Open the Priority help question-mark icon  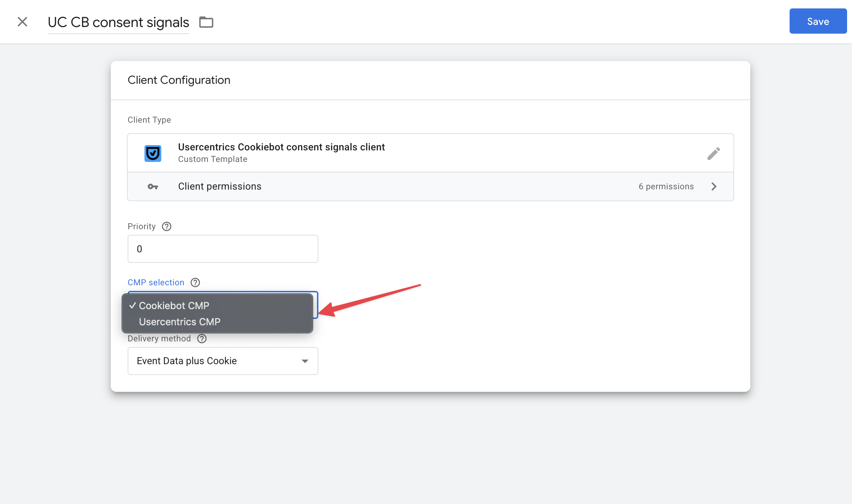(x=167, y=226)
